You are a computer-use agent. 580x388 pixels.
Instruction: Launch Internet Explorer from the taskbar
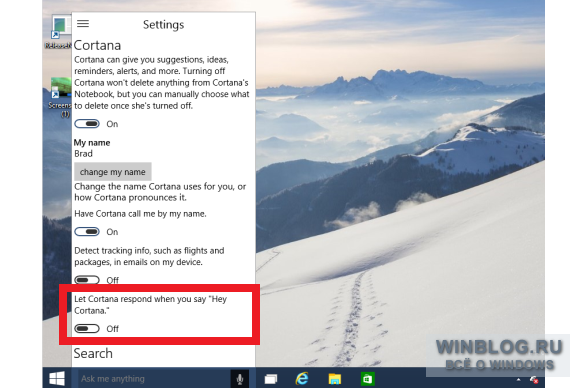pyautogui.click(x=302, y=378)
